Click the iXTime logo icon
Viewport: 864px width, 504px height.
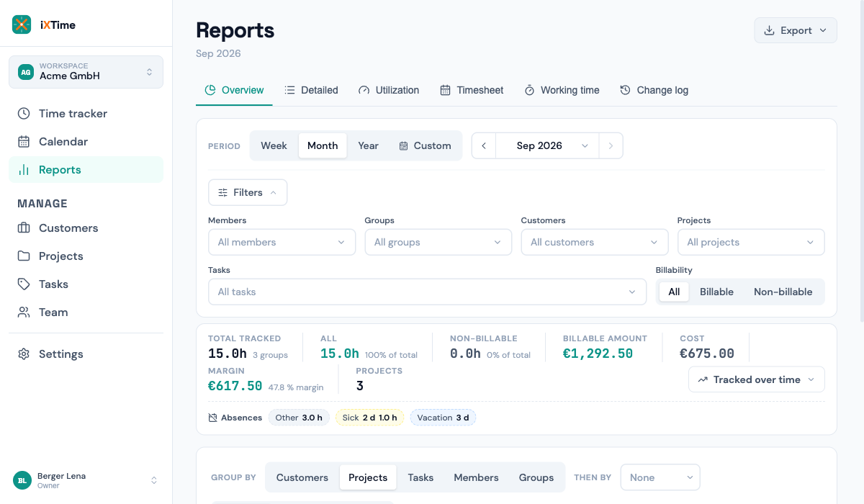[22, 24]
